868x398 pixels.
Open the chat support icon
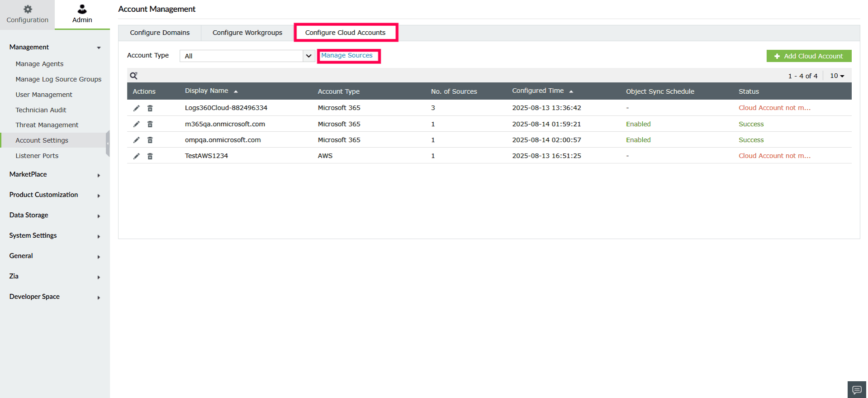point(857,390)
